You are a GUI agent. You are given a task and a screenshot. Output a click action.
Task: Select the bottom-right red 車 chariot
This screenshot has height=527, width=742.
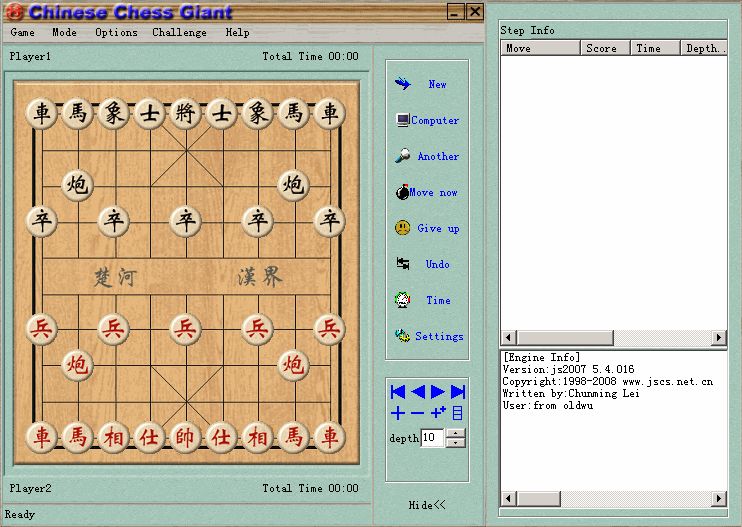(329, 437)
